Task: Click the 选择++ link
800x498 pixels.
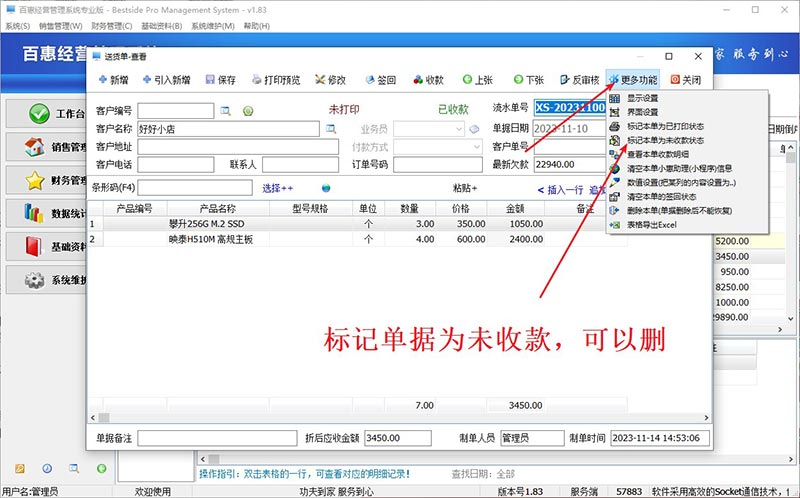Action: 278,188
